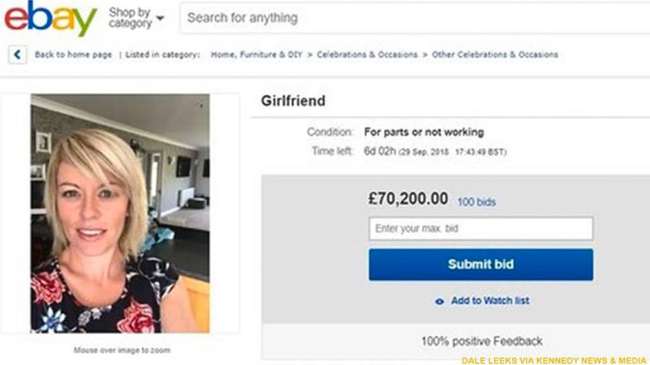Add to Watch list link
Screen dimensions: 650x365
(490, 301)
